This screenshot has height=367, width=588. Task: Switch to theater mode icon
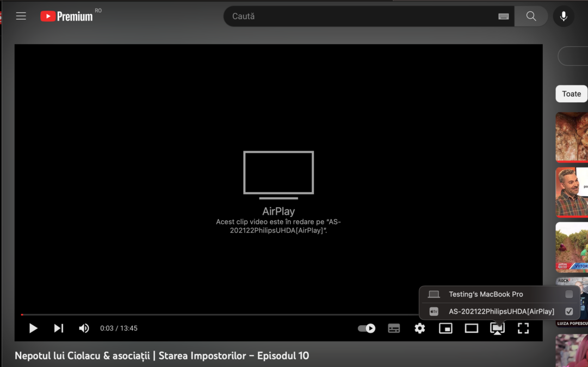click(x=471, y=328)
